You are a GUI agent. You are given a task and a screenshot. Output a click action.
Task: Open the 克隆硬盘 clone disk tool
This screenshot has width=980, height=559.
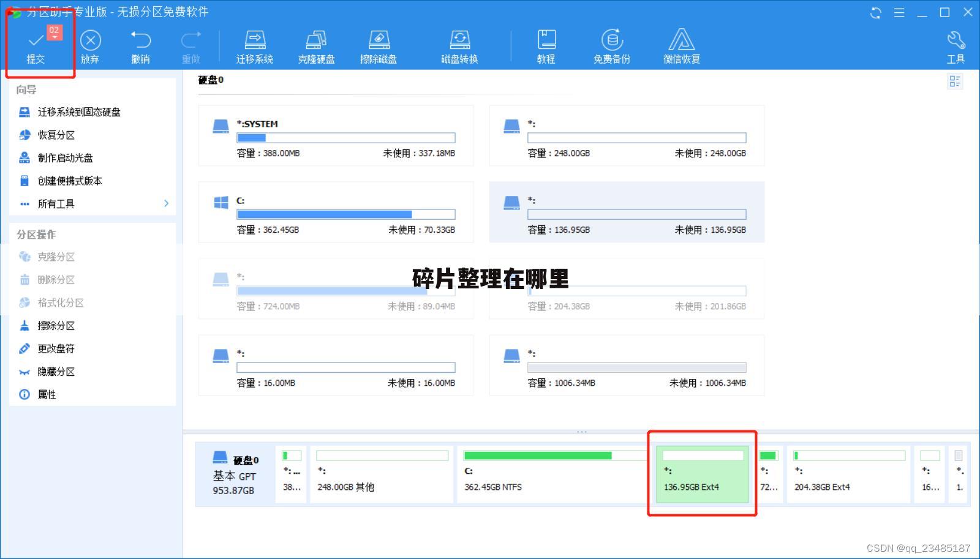tap(316, 40)
